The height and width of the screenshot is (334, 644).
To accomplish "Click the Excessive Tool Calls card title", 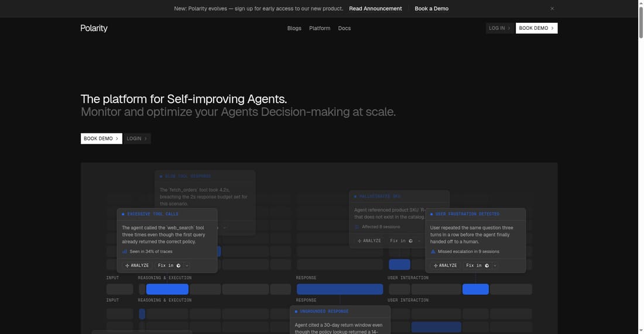I will coord(152,214).
